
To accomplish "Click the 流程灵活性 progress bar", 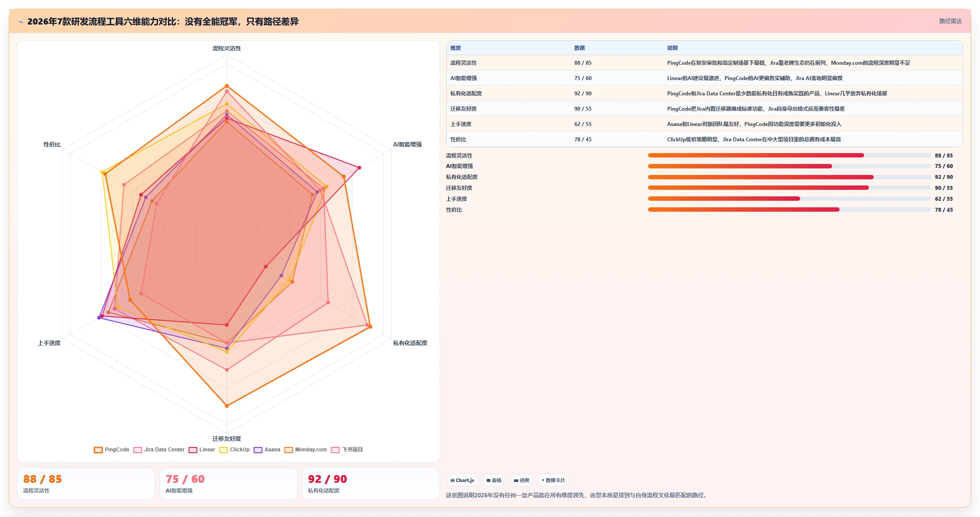I will click(789, 155).
